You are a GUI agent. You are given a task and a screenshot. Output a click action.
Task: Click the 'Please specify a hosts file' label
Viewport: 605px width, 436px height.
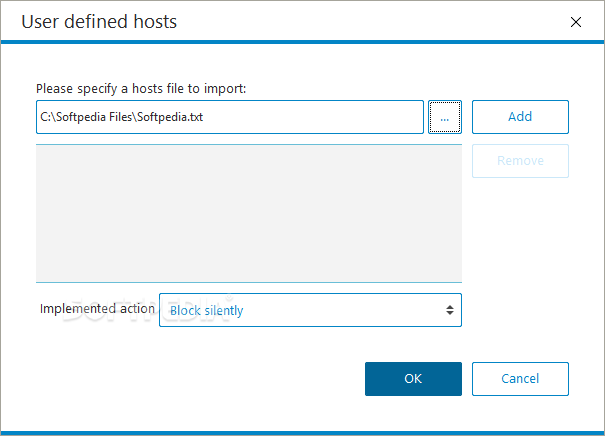coord(141,89)
